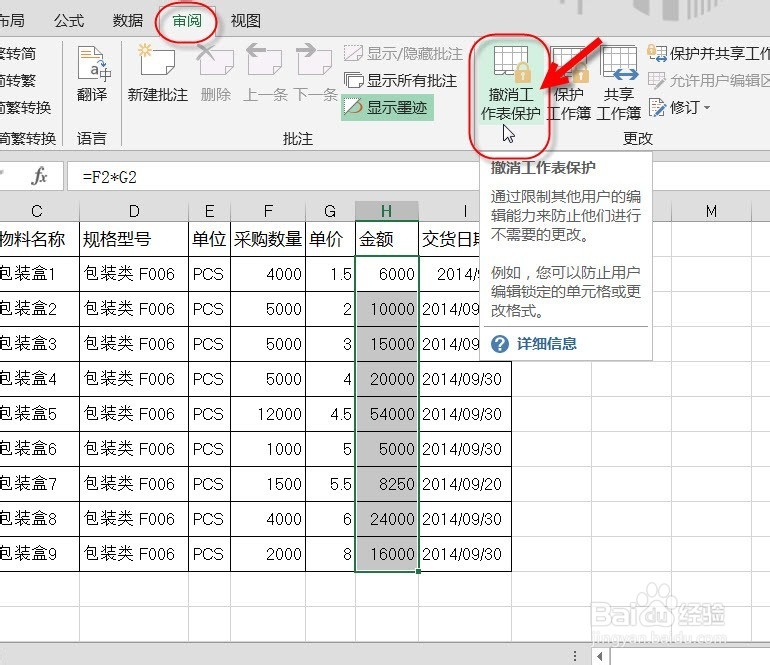Click horizontal scrollbar left arrow
770x665 pixels.
[x=600, y=656]
